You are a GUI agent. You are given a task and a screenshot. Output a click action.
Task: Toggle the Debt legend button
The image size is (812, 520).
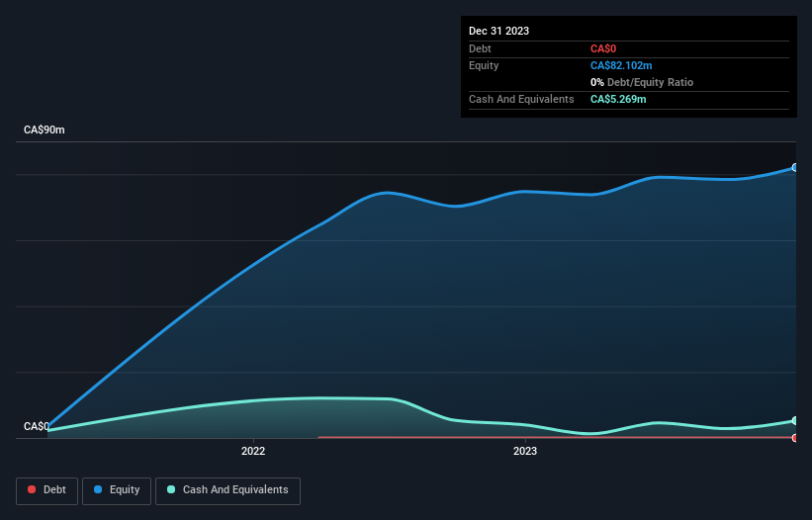tap(47, 490)
